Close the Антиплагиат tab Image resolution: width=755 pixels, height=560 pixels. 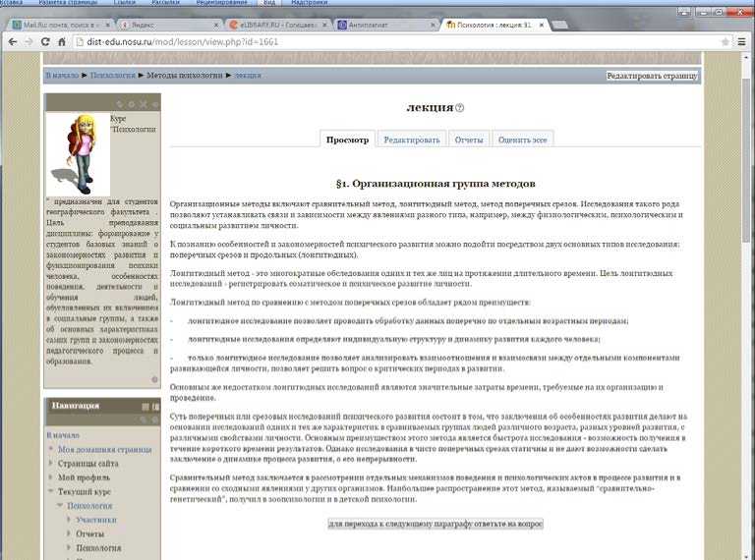click(x=433, y=25)
